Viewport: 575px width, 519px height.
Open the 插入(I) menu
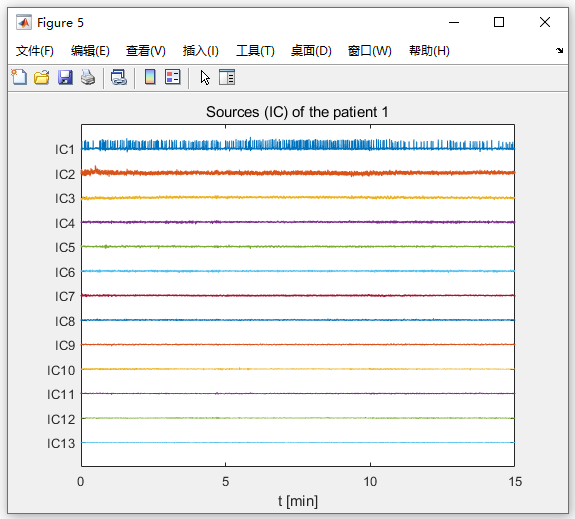[201, 51]
